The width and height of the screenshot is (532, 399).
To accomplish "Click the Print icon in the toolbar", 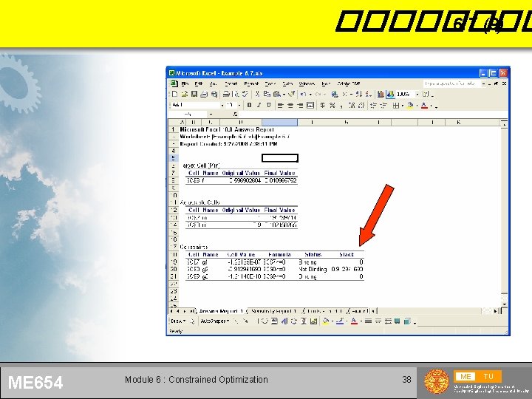I will pos(226,95).
